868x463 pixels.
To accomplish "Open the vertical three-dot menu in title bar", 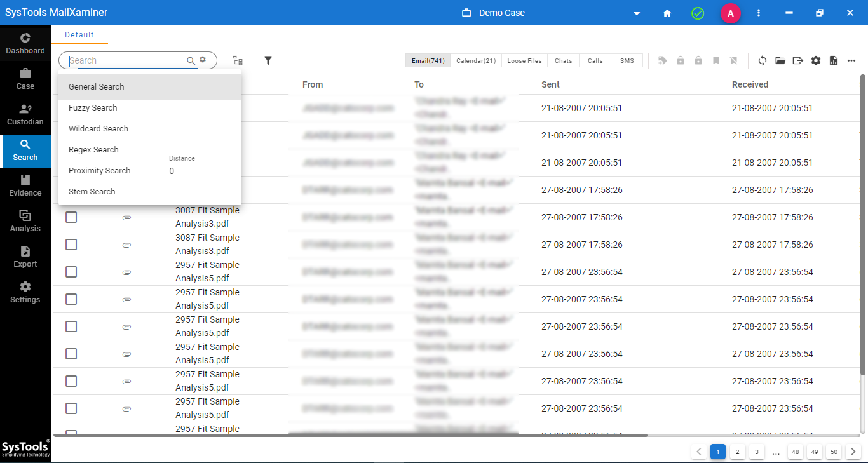I will pos(759,13).
